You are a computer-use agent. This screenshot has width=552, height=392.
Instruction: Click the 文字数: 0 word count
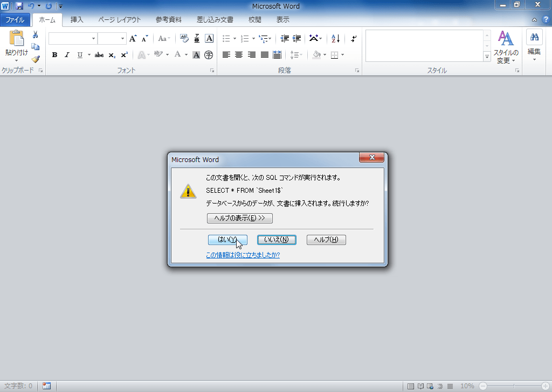(x=18, y=386)
